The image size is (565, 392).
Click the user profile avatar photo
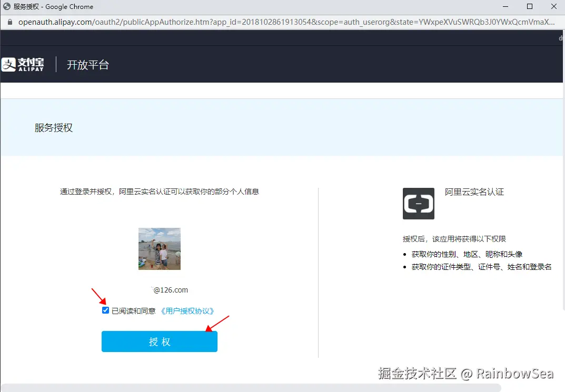[159, 249]
